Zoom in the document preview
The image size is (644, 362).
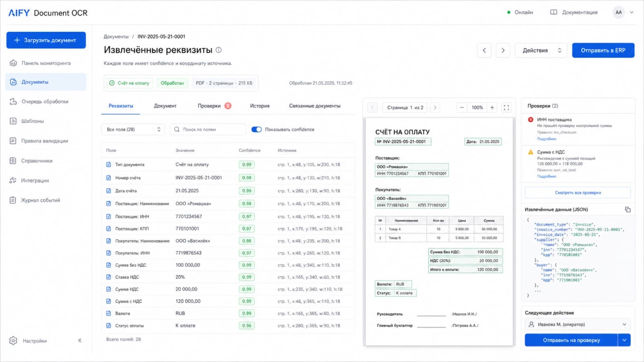tap(492, 107)
